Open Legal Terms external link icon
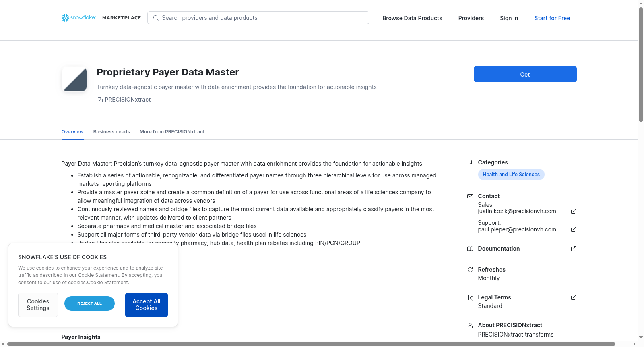This screenshot has height=347, width=644. click(574, 297)
